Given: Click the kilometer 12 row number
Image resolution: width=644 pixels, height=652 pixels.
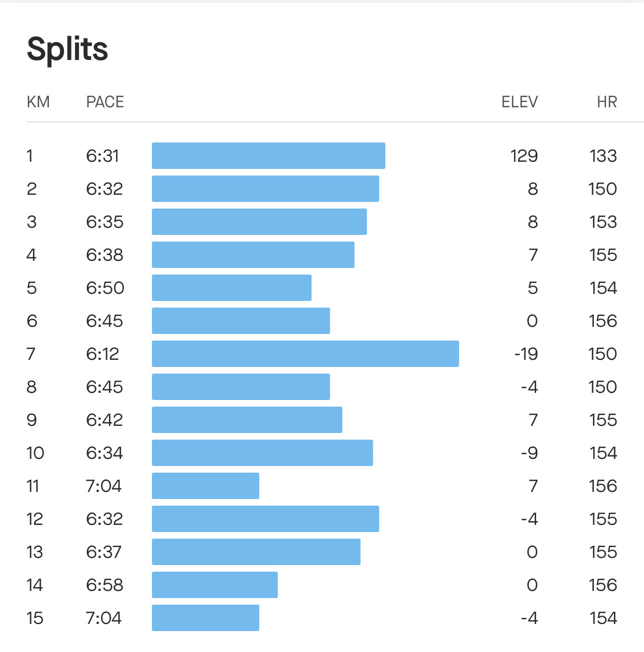Looking at the screenshot, I should (35, 519).
